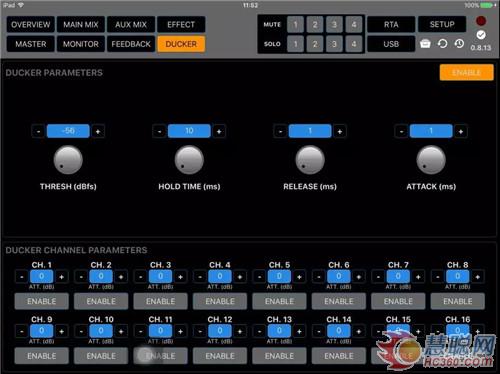Image resolution: width=500 pixels, height=374 pixels.
Task: Tap the white checkmark status icon
Action: point(481,35)
